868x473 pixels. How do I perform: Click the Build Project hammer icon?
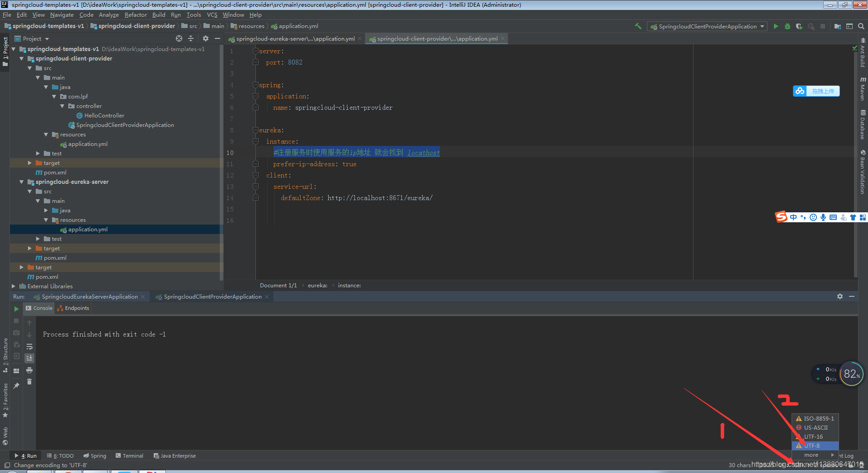pyautogui.click(x=638, y=26)
